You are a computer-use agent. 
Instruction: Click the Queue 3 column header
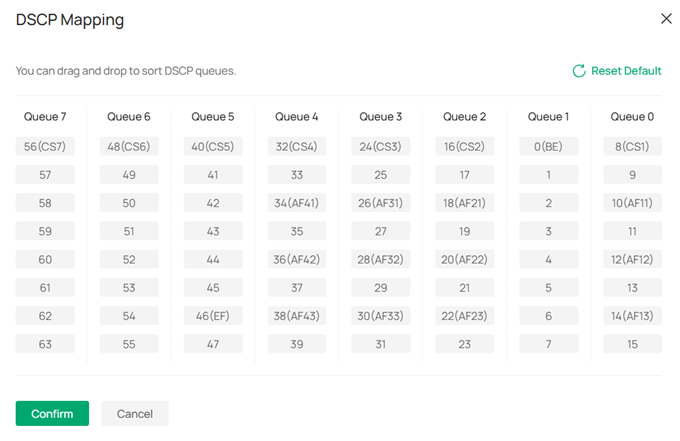click(x=381, y=117)
